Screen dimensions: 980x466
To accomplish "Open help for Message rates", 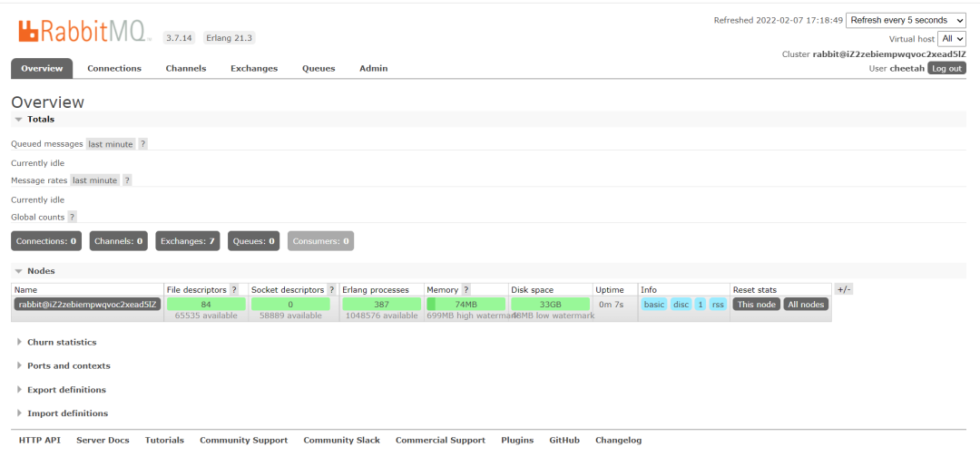I will pos(127,180).
